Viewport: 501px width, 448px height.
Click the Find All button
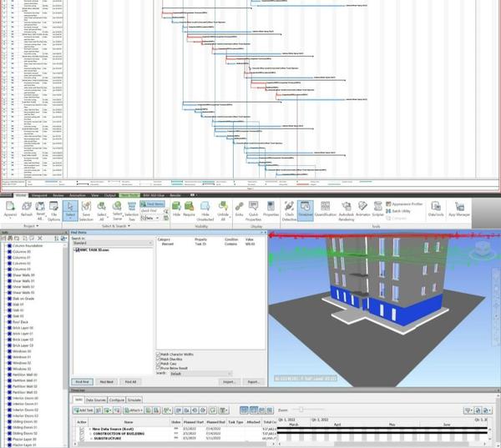click(x=130, y=381)
